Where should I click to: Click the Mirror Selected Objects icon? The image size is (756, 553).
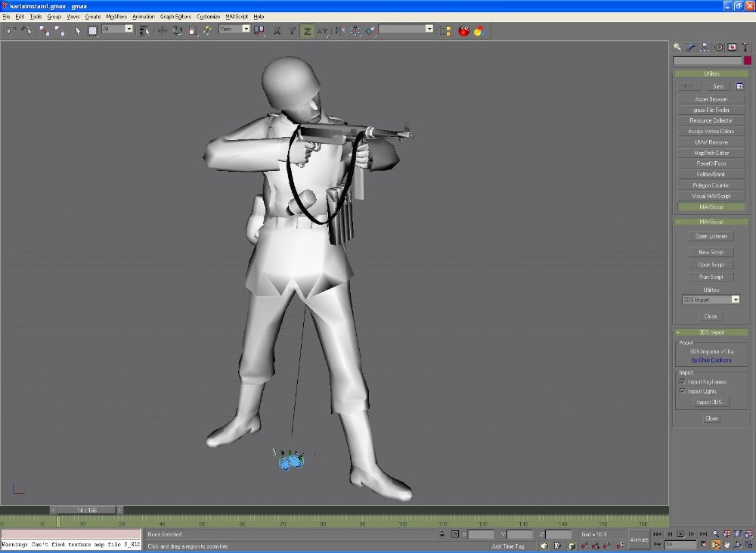pyautogui.click(x=339, y=30)
